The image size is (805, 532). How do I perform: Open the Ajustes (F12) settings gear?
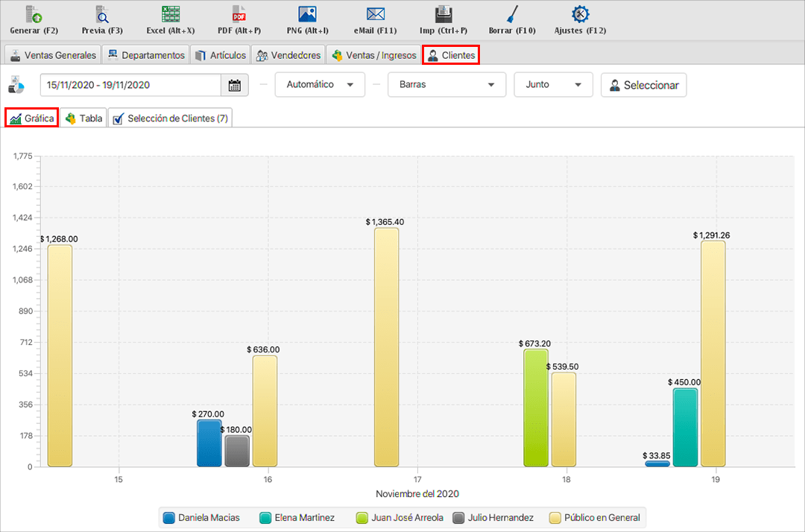pos(580,14)
